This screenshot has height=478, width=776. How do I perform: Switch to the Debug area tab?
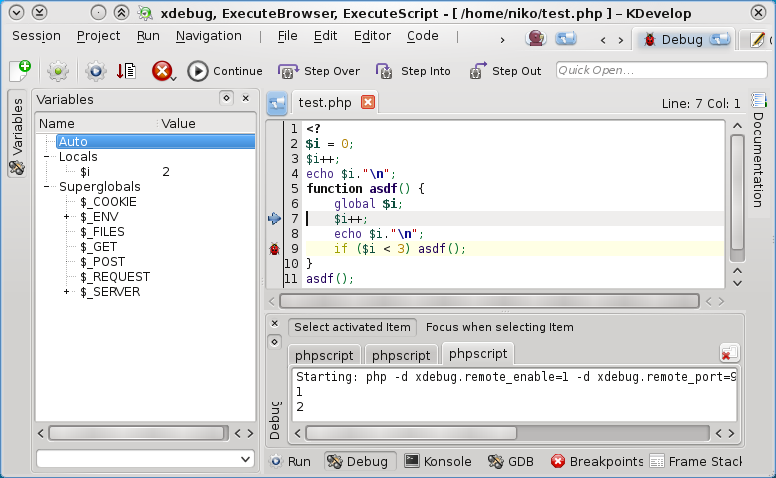683,40
